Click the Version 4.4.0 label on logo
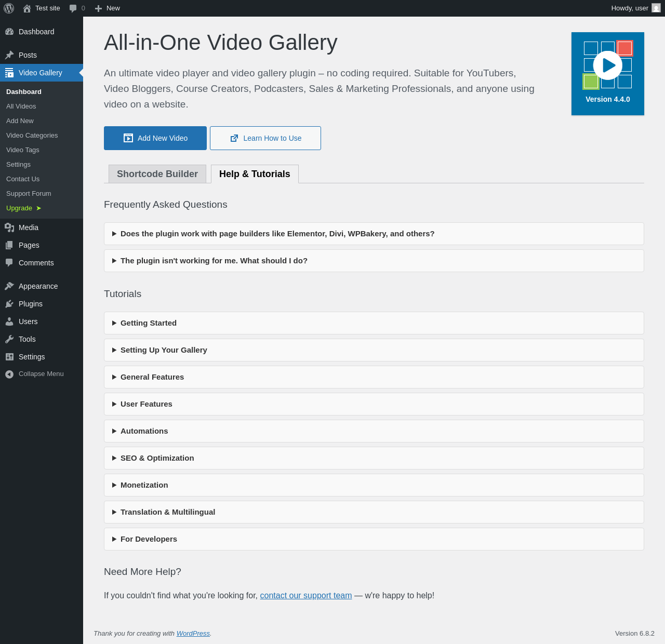Screen dimensions: 665x644 coord(608,99)
